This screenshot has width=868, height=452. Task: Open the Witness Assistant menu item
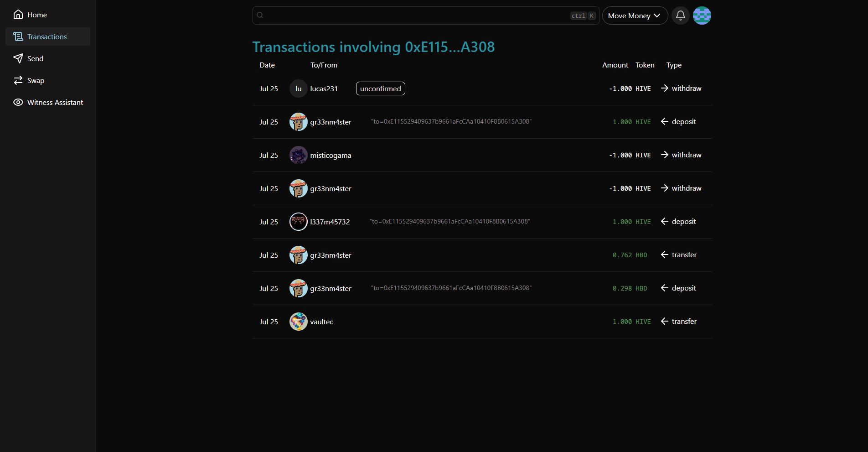[x=55, y=102]
